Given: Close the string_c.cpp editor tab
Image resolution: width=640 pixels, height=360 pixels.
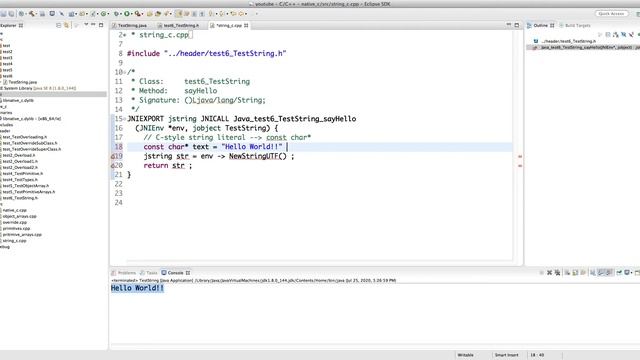Looking at the screenshot, I should pos(246,25).
